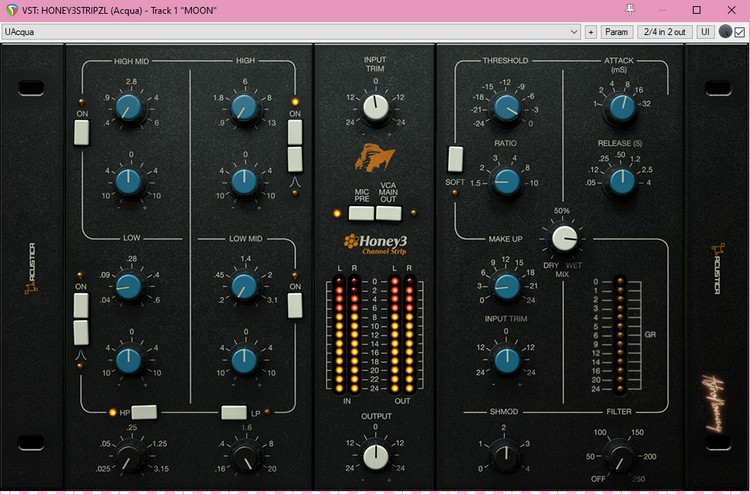
Task: Click the Make Up gain knob
Action: pyautogui.click(x=506, y=286)
